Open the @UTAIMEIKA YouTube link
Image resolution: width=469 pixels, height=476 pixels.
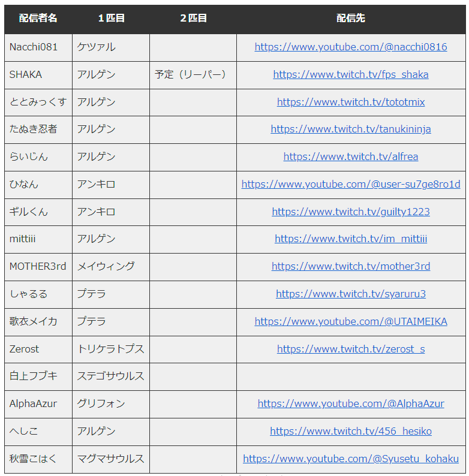(351, 321)
